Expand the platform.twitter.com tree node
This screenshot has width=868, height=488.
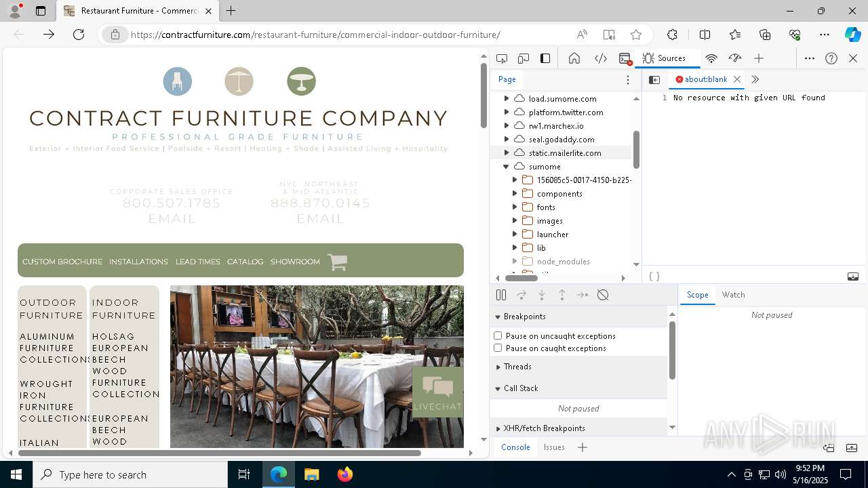506,113
